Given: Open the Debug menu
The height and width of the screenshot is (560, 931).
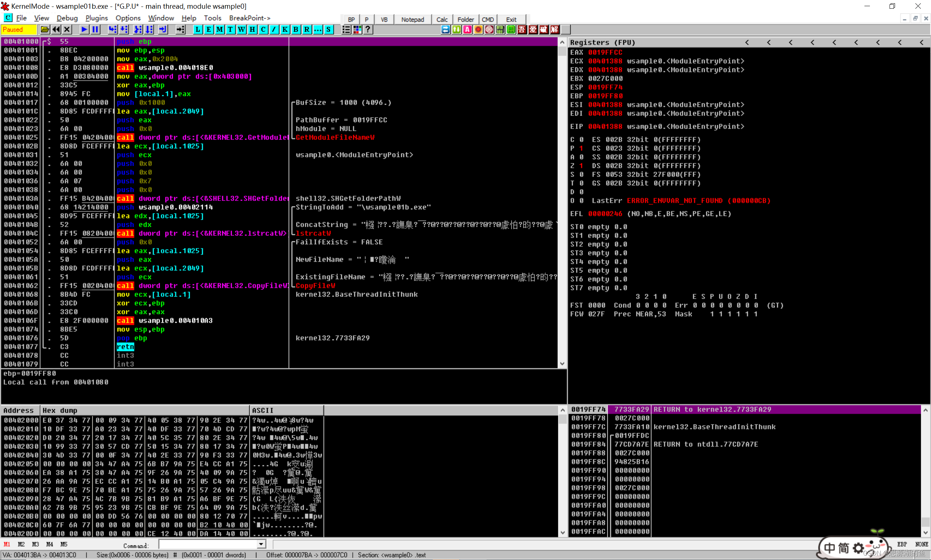Looking at the screenshot, I should pyautogui.click(x=67, y=18).
